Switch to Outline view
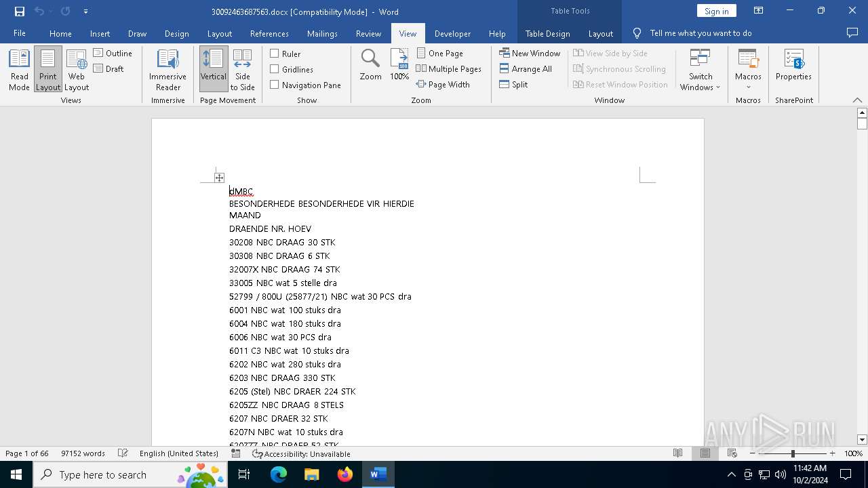Image resolution: width=868 pixels, height=488 pixels. [x=113, y=53]
